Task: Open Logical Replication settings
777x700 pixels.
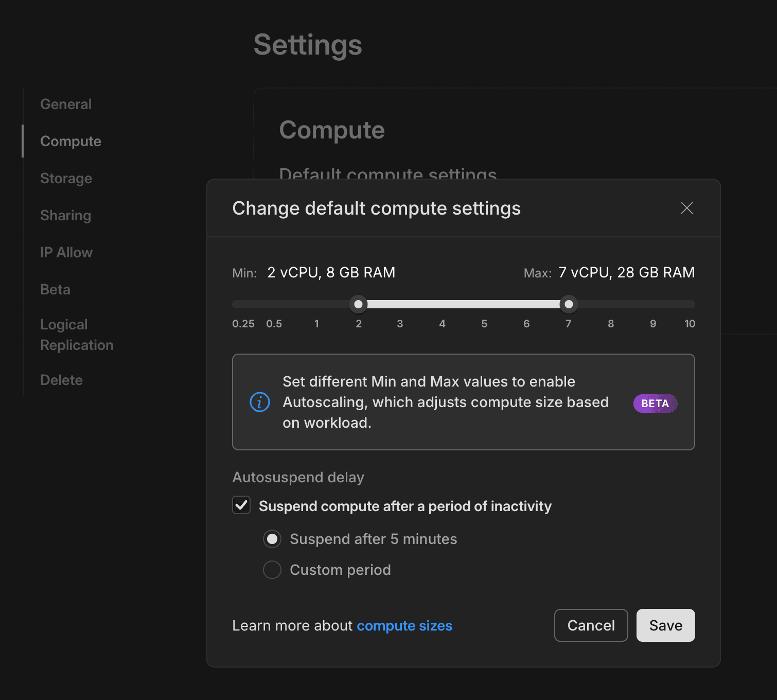Action: point(76,335)
